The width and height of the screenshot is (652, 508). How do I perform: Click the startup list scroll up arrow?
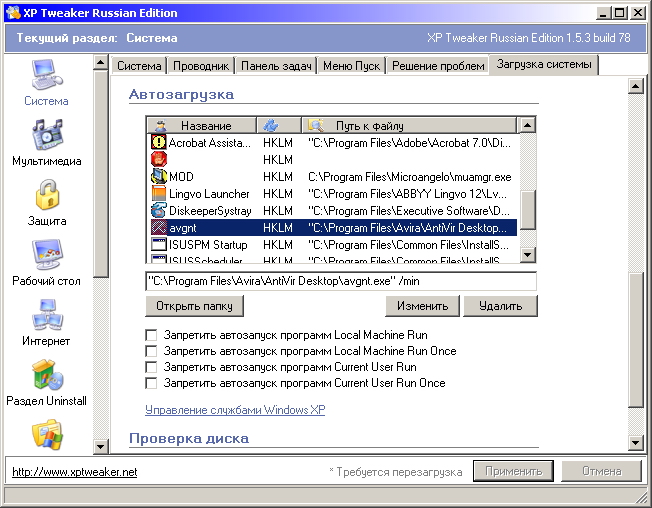[528, 125]
